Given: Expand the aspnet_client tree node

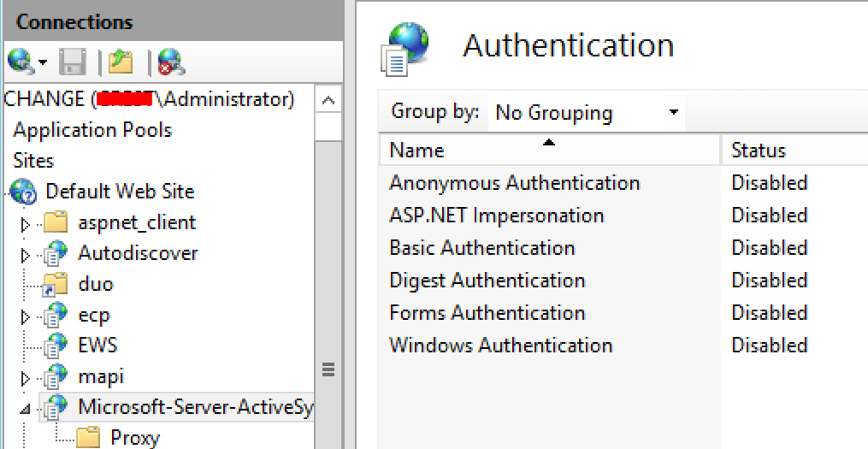Looking at the screenshot, I should click(26, 224).
